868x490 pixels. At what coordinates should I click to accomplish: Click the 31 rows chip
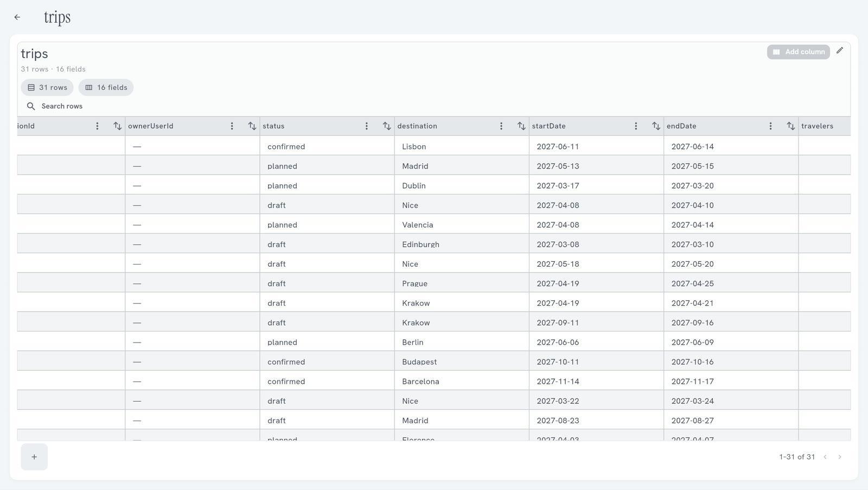47,87
